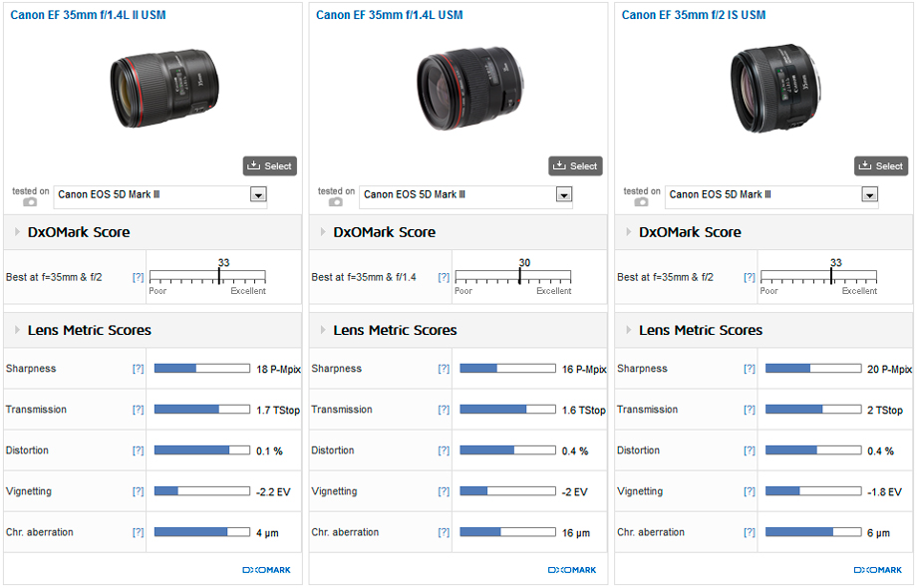Image resolution: width=917 pixels, height=588 pixels.
Task: Open the Sharpness help [?] for the first lens
Action: (x=138, y=369)
